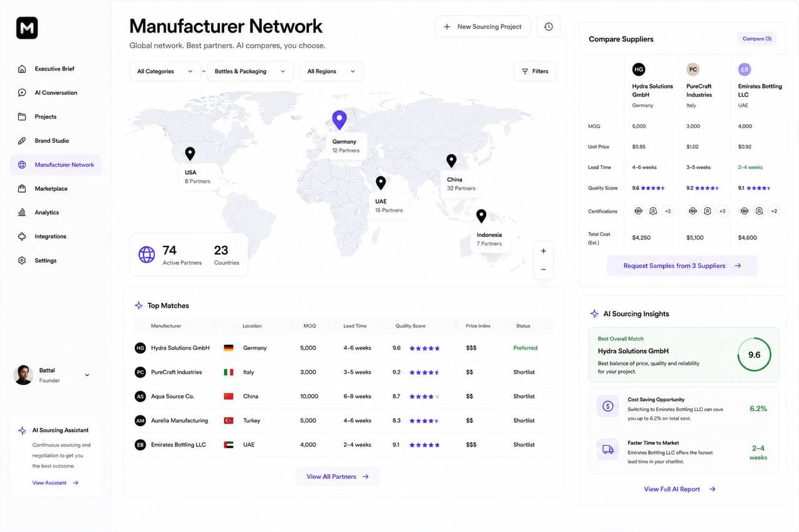
Task: Click the truck Faster Time to Market icon
Action: coord(608,449)
